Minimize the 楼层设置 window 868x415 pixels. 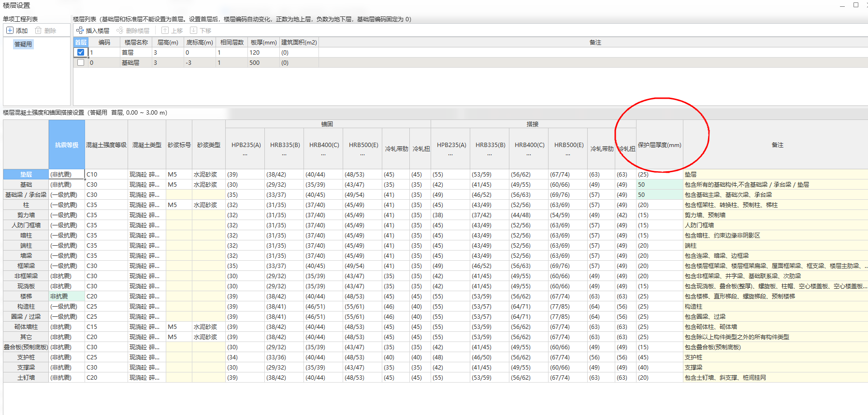842,5
